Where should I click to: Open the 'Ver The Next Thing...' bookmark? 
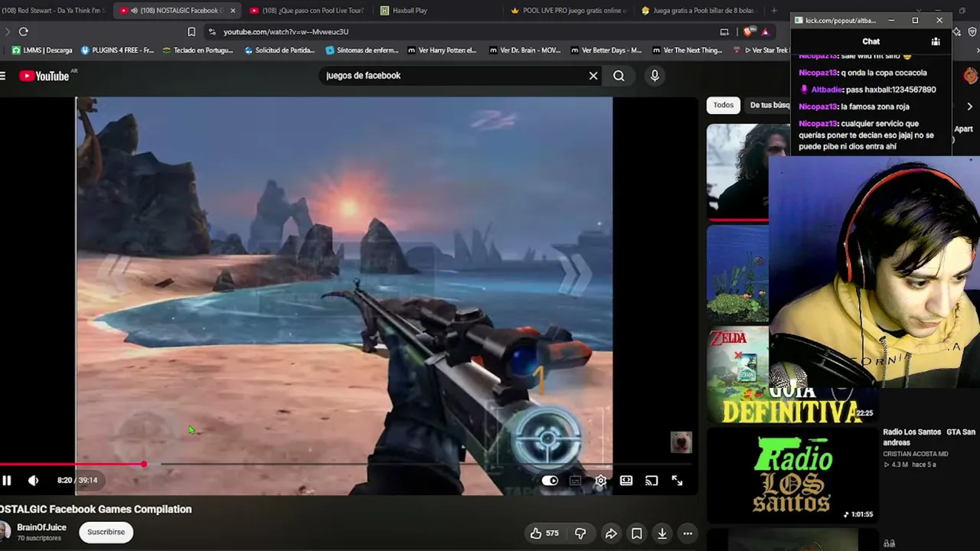688,51
